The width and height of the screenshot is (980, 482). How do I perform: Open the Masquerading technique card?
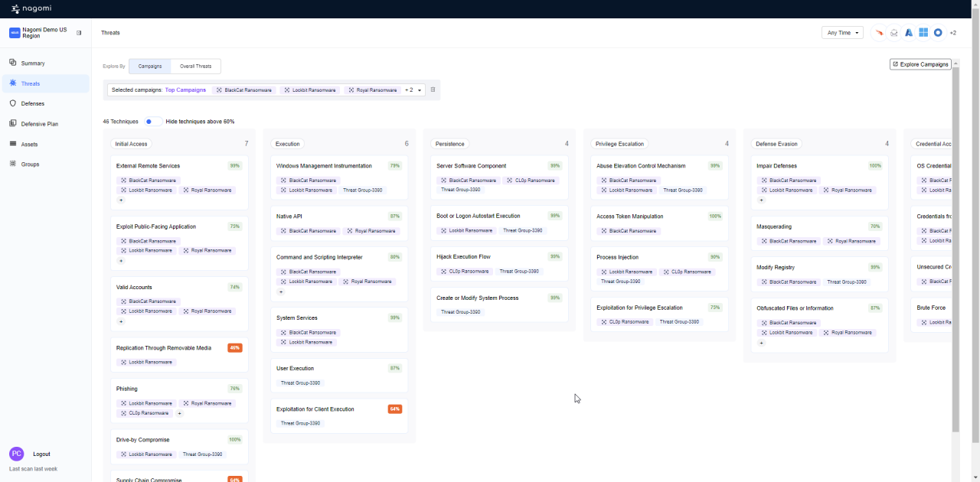pos(819,233)
